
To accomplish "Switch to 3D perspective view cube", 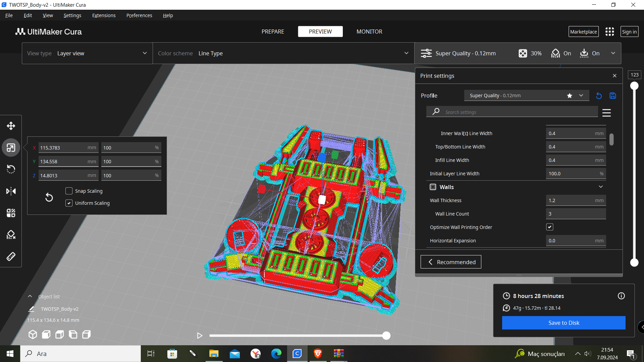I will (33, 334).
